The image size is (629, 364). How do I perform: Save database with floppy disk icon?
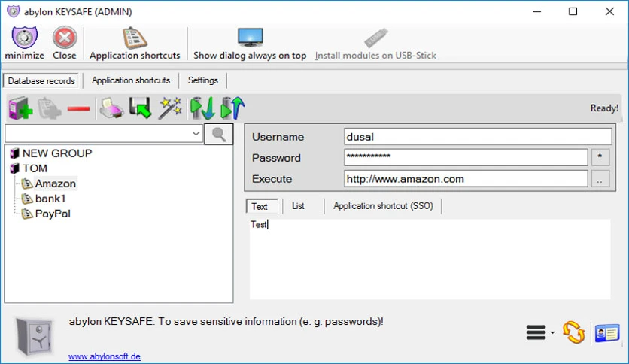click(x=141, y=108)
